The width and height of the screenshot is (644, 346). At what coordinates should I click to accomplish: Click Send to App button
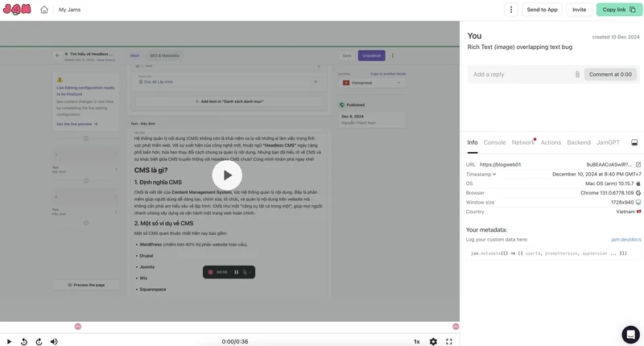tap(542, 10)
